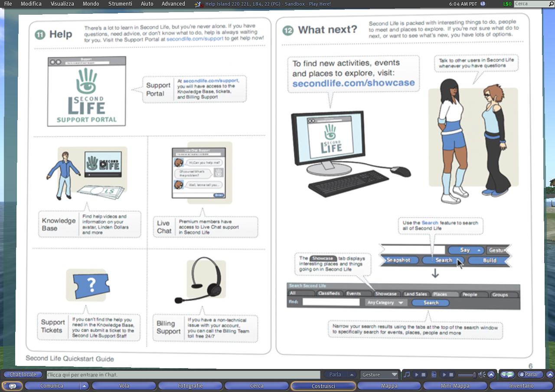This screenshot has width=555, height=392.
Task: Expand the Comunica arrow menu
Action: point(85,386)
